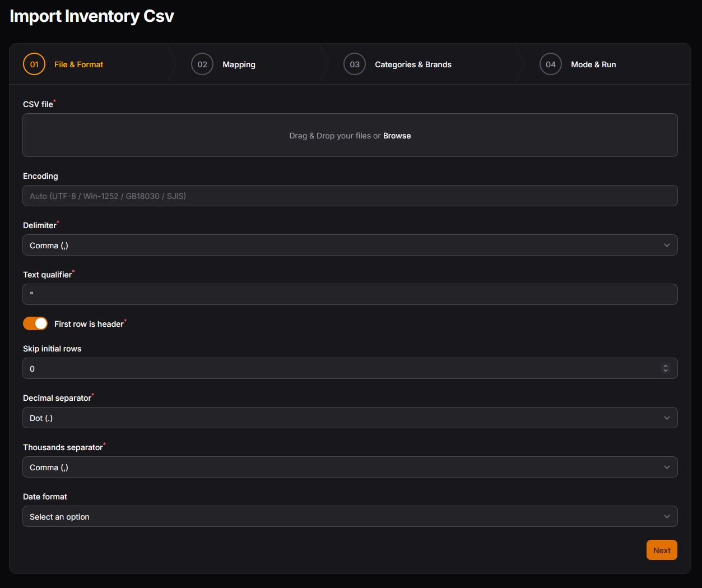Click the step 04 circle icon

pyautogui.click(x=551, y=64)
